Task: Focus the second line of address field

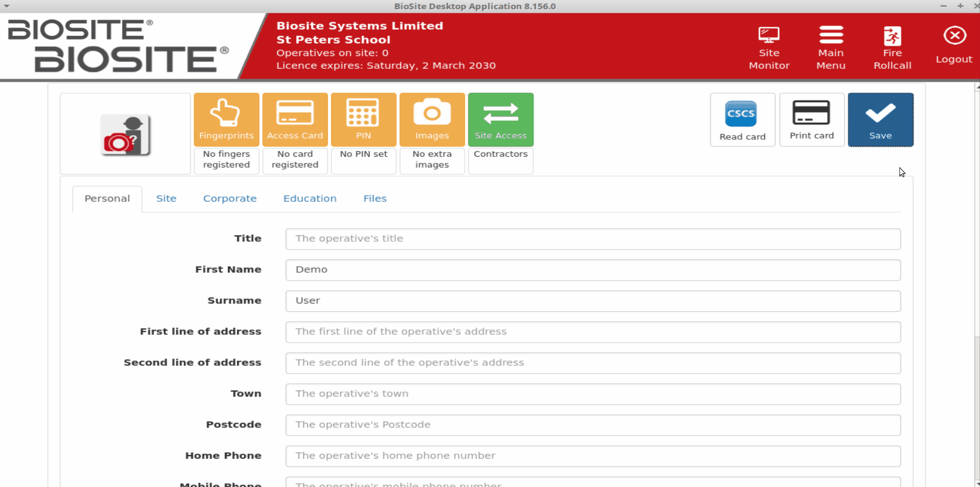Action: click(593, 363)
